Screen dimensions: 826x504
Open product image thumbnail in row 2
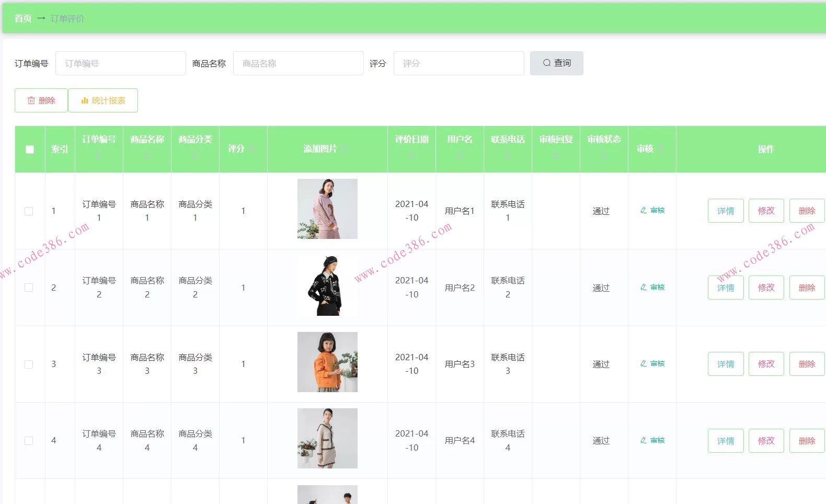(327, 285)
